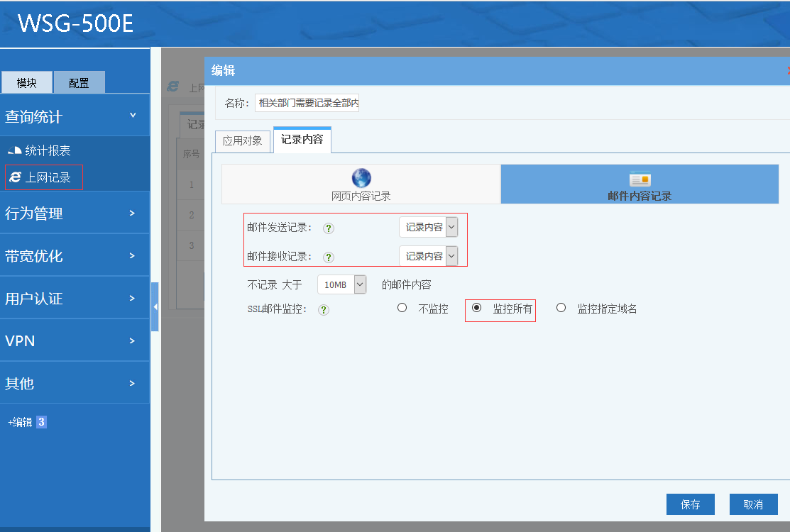The image size is (790, 532).
Task: Click the mail icon for 邮件内容记录
Action: (640, 179)
